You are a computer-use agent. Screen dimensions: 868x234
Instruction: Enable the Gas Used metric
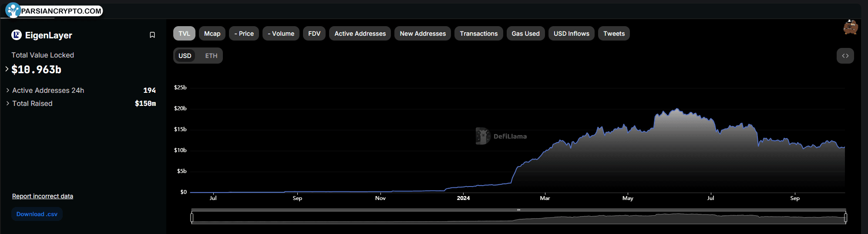point(525,34)
